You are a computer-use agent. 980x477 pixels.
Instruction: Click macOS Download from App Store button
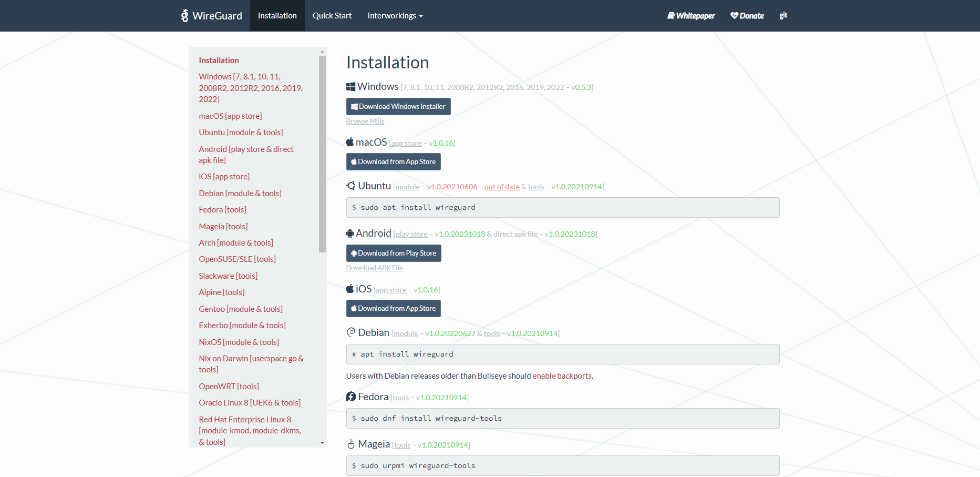pos(394,161)
